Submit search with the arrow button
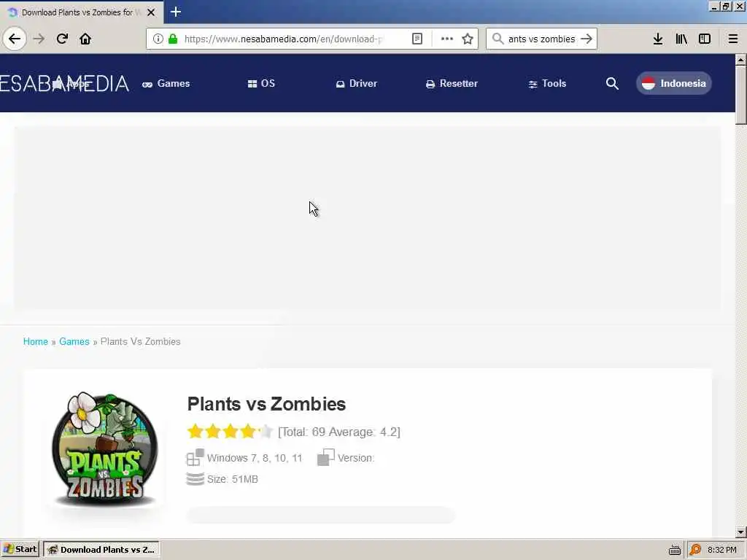747x560 pixels. tap(587, 39)
